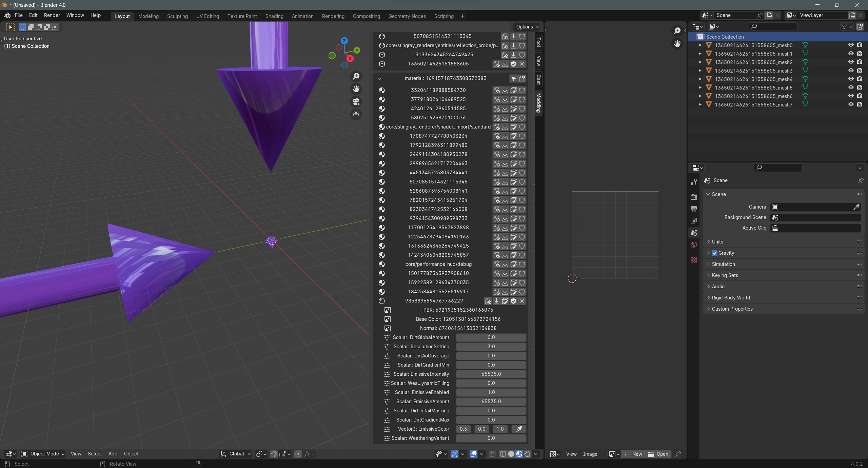Switch to the Shading workspace tab
Image resolution: width=868 pixels, height=468 pixels.
coord(274,16)
